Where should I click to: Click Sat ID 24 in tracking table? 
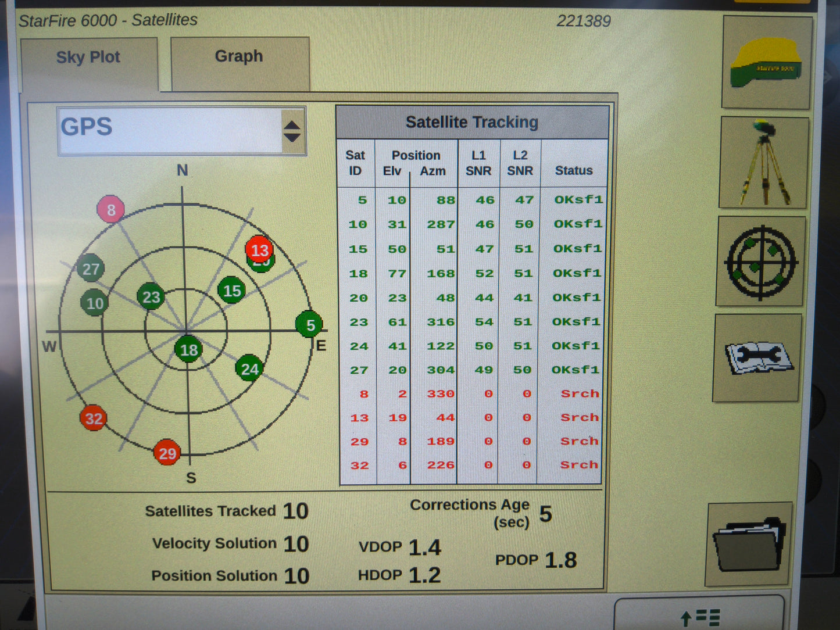tap(359, 346)
